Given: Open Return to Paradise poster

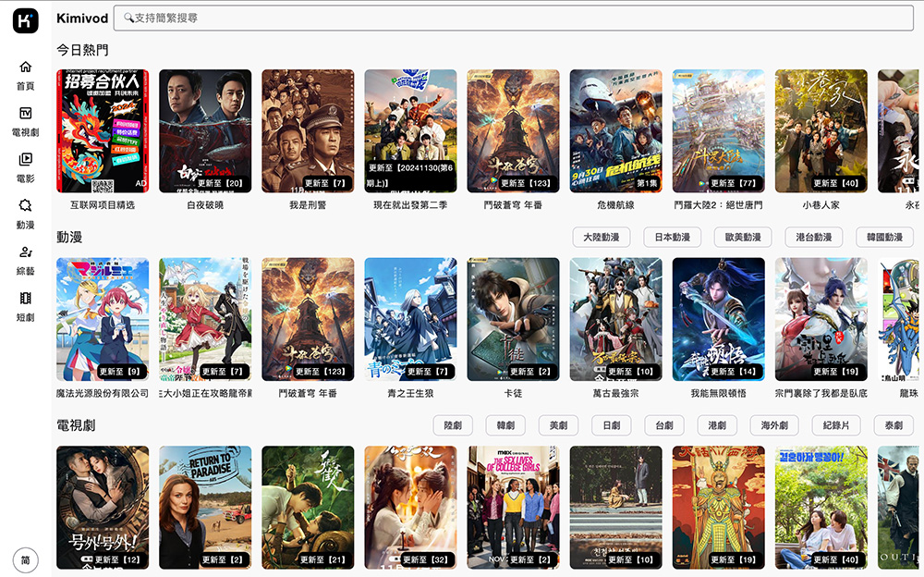Looking at the screenshot, I should tap(205, 507).
